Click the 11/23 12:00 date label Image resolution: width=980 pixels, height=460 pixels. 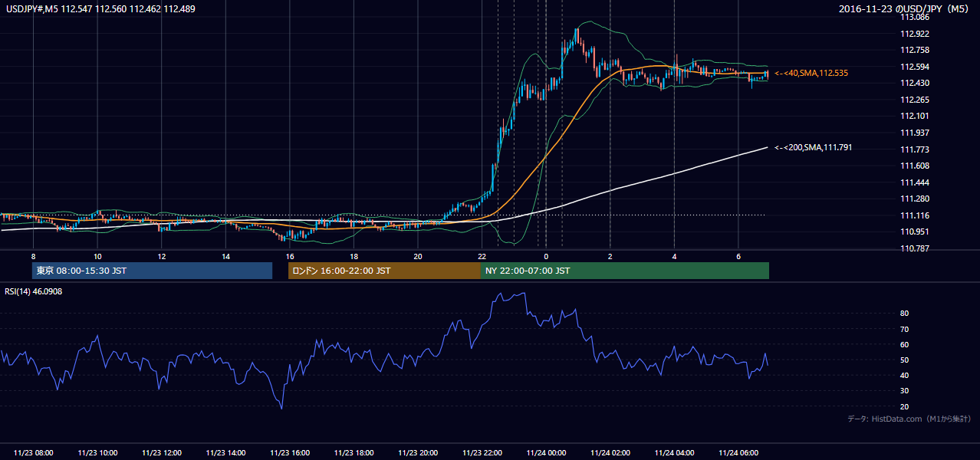tap(161, 453)
